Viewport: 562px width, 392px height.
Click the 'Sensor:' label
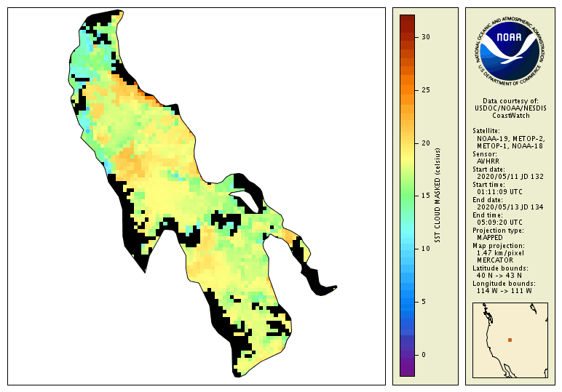(x=485, y=154)
